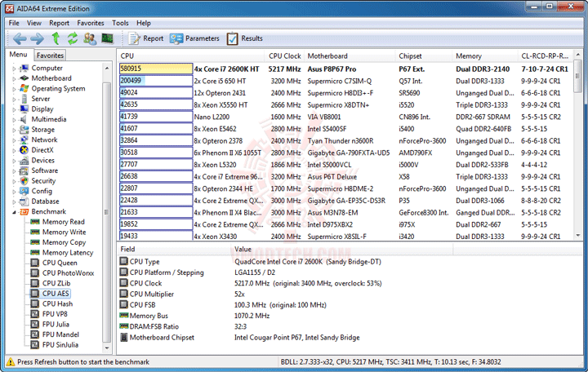Select the Benchmark tree icon

[x=24, y=211]
